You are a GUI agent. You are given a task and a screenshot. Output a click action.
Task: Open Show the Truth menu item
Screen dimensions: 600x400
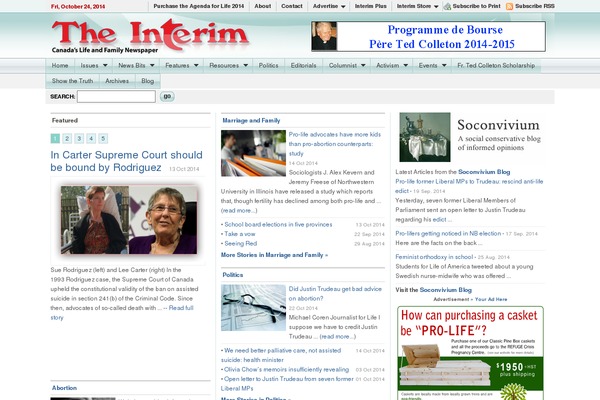(x=72, y=81)
